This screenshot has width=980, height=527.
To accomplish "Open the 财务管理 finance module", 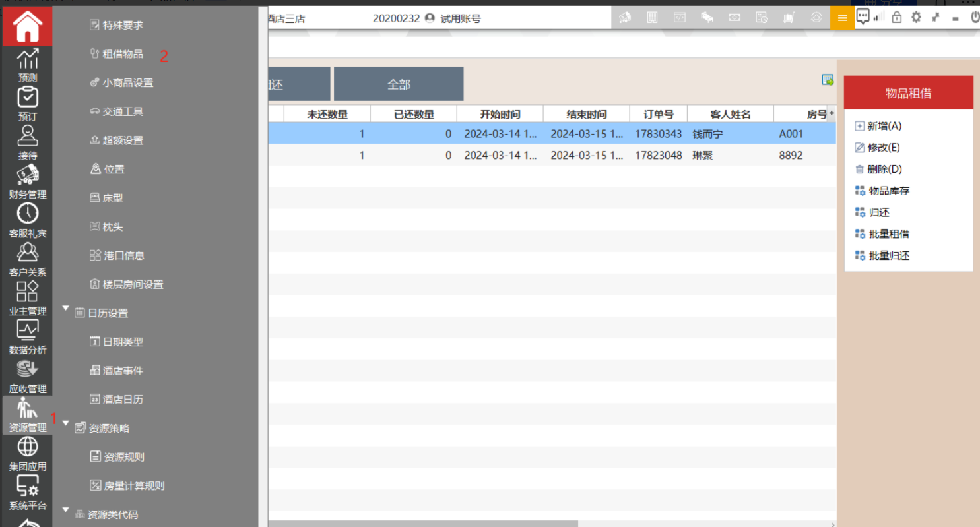I will click(27, 182).
